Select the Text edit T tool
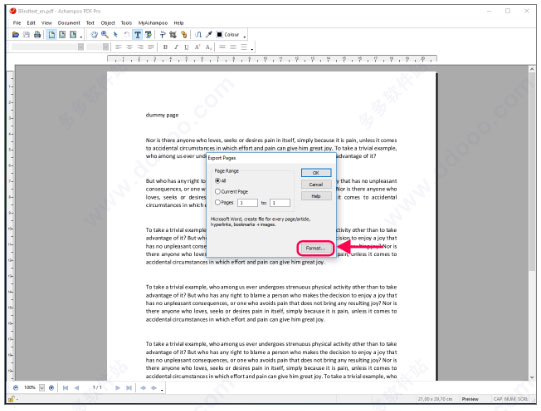The height and width of the screenshot is (411, 541). [137, 35]
